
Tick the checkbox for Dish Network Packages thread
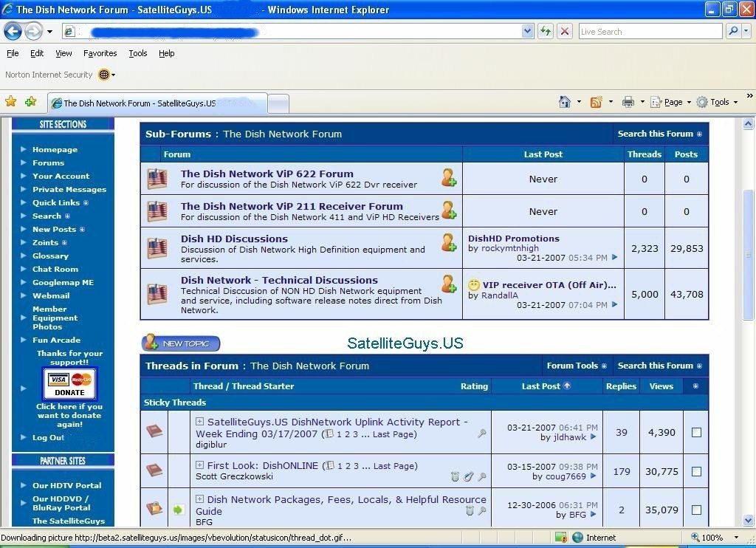[x=696, y=510]
